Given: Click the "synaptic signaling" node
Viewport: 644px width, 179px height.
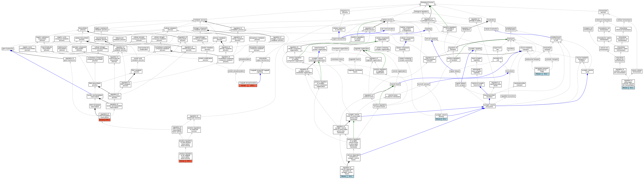Looking at the screenshot, I should pyautogui.click(x=475, y=49).
